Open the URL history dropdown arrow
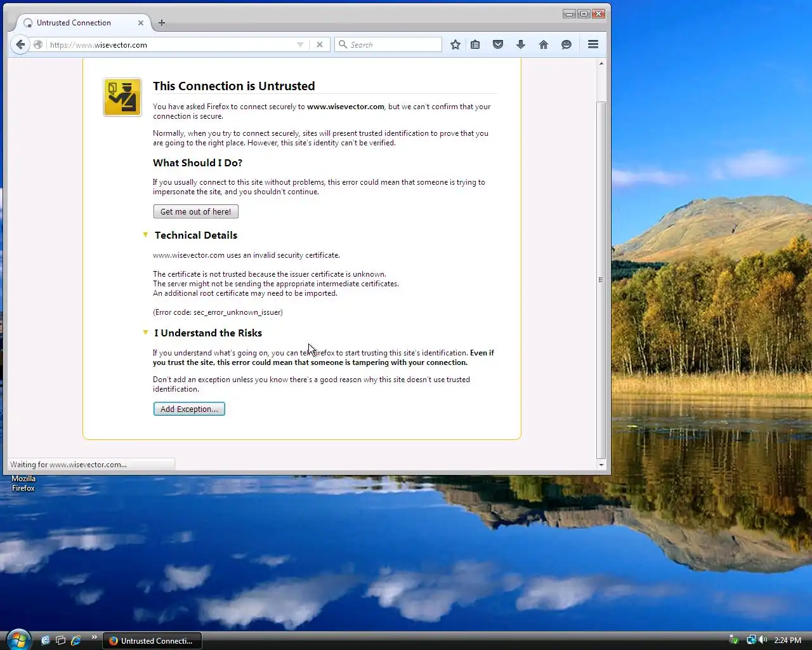812x650 pixels. point(300,44)
